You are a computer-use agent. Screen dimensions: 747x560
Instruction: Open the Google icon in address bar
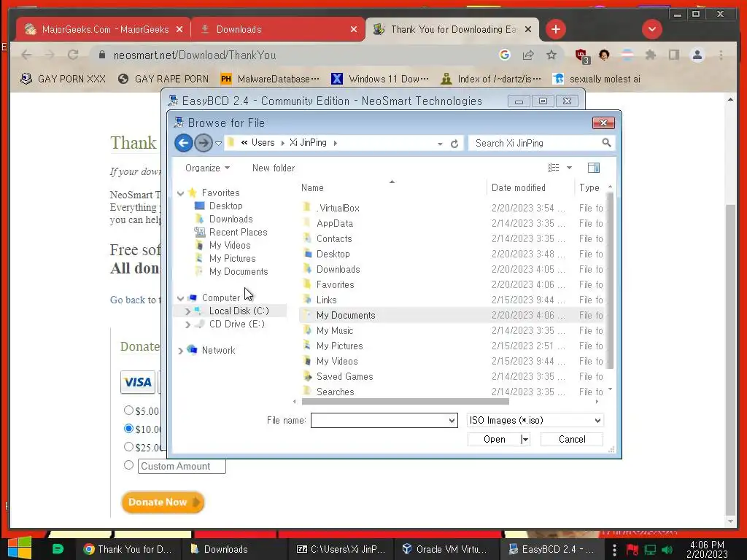505,55
